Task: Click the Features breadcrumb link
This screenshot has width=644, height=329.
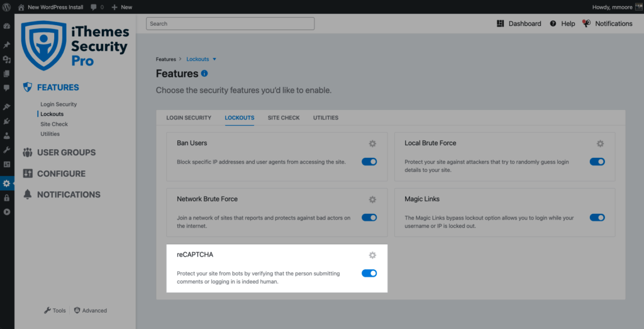Action: tap(166, 59)
